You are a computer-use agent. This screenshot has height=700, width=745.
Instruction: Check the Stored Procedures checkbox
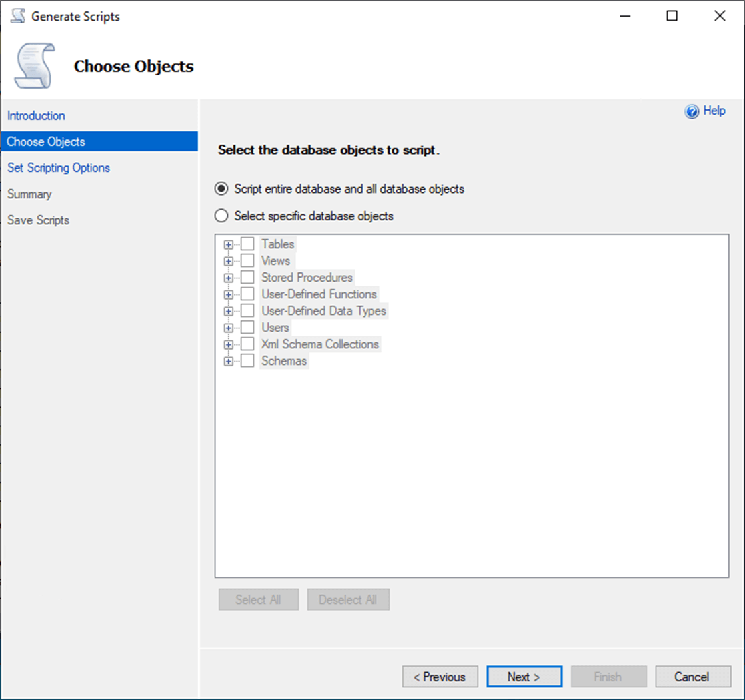click(247, 277)
